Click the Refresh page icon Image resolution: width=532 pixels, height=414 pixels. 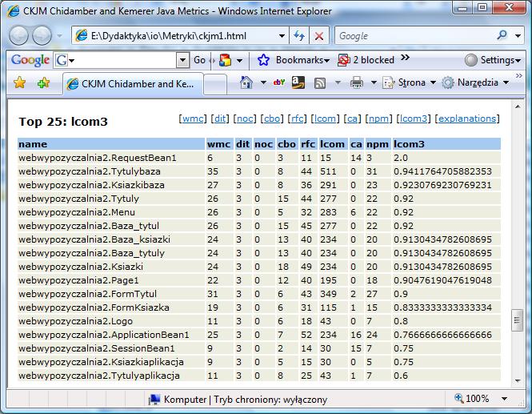pos(299,36)
